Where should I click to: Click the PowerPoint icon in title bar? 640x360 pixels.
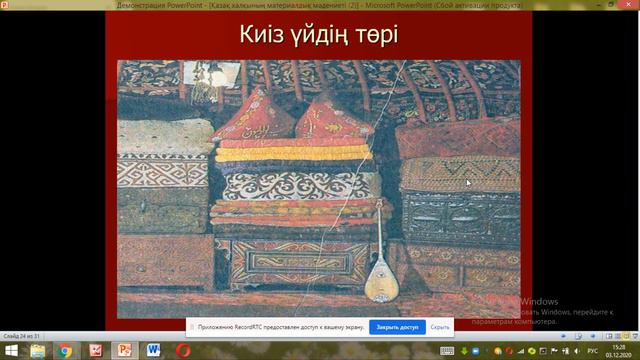tap(4, 4)
